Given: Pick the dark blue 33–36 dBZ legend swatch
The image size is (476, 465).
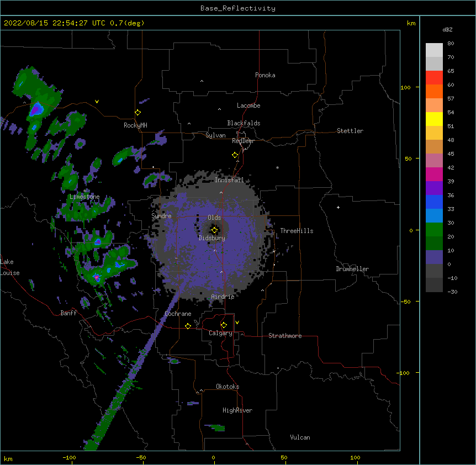Looking at the screenshot, I should (x=434, y=202).
